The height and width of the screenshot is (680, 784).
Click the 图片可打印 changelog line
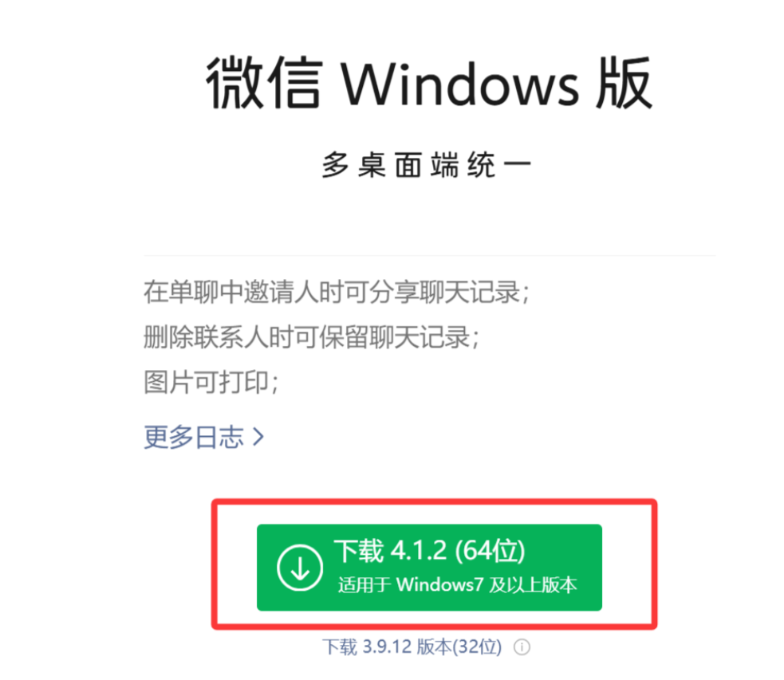211,382
